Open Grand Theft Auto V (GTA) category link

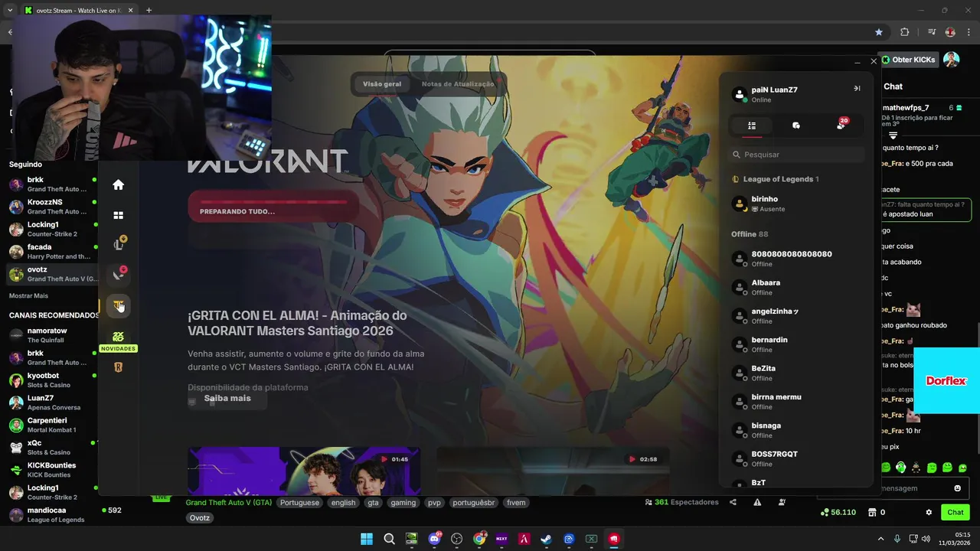[228, 503]
